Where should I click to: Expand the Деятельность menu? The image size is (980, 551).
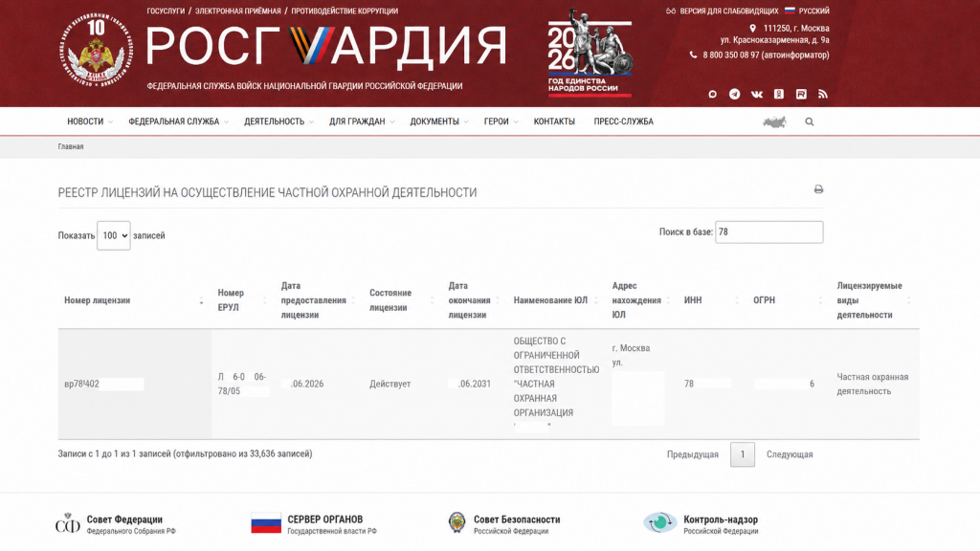[278, 121]
